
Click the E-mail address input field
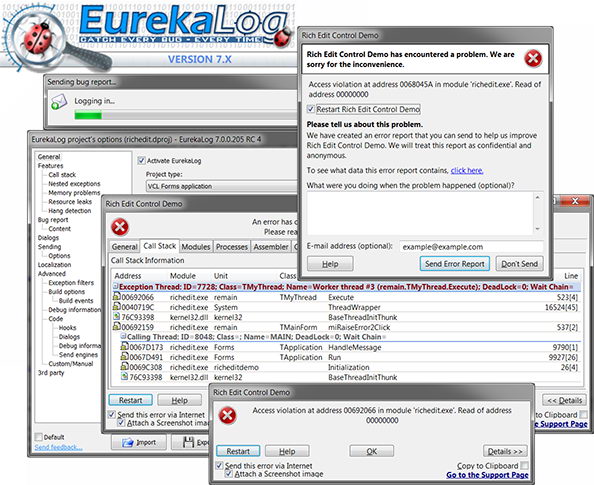tap(471, 247)
